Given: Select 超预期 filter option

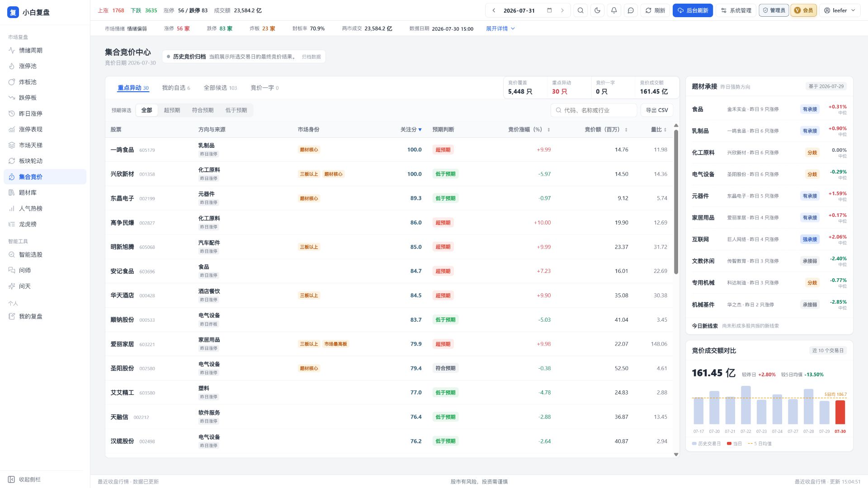Looking at the screenshot, I should 172,110.
